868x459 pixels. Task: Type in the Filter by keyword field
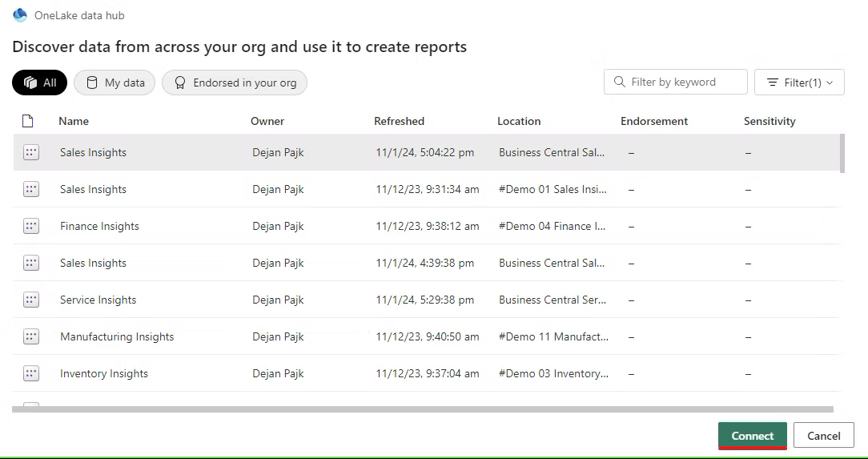[685, 82]
